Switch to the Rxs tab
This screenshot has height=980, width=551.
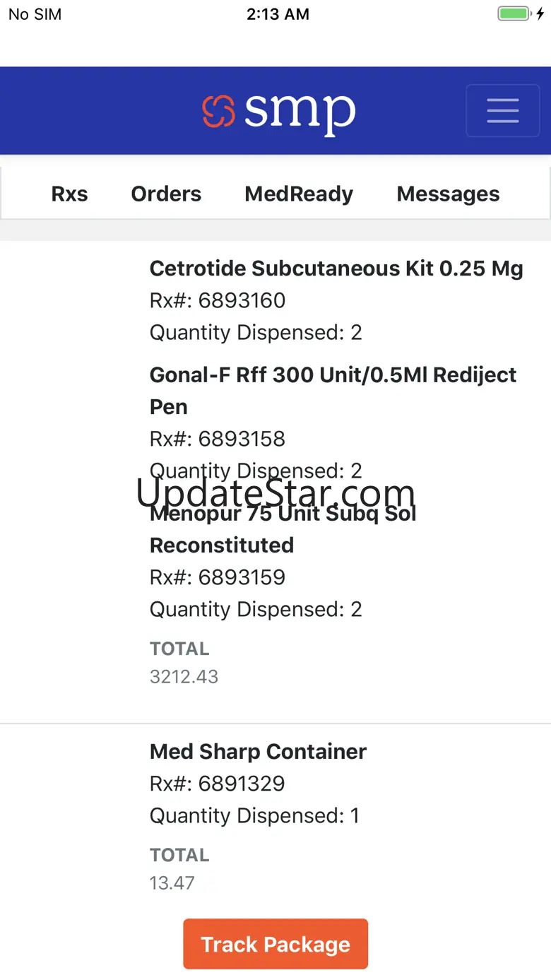coord(69,194)
